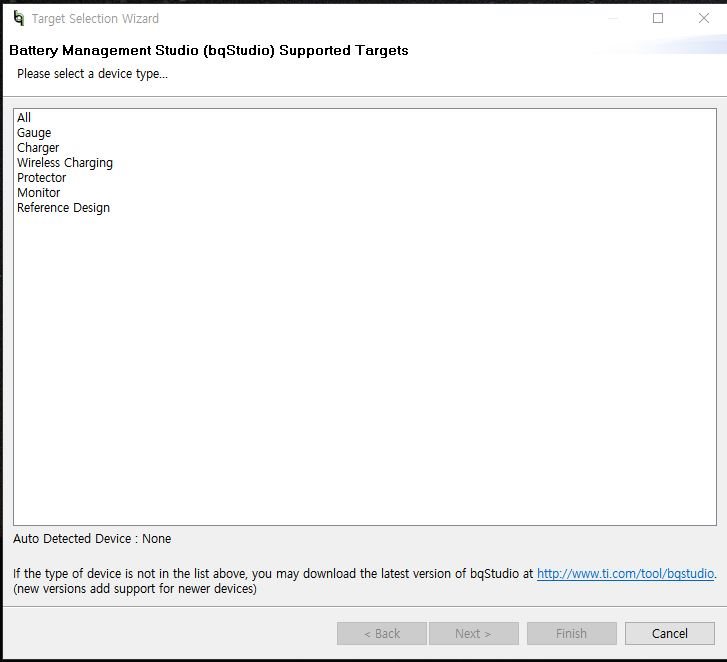Screen dimensions: 727x662
Task: Select the Protector device type
Action: pyautogui.click(x=42, y=178)
